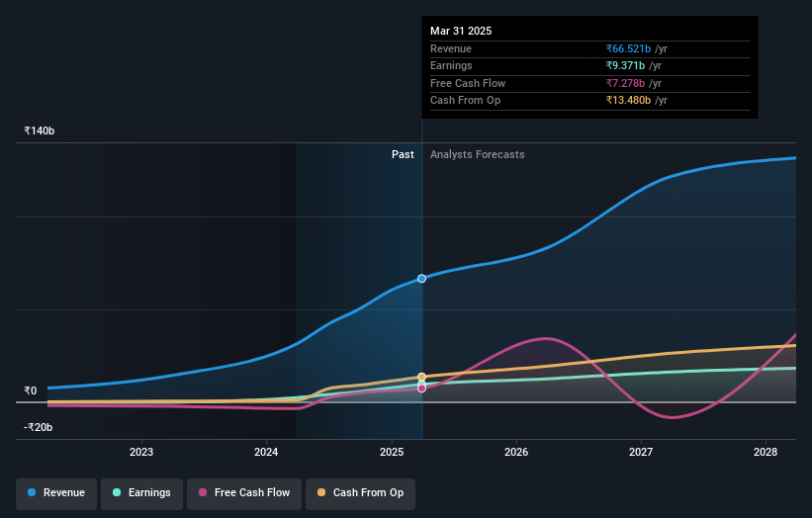Select the Cash From Op data point marker

(422, 377)
